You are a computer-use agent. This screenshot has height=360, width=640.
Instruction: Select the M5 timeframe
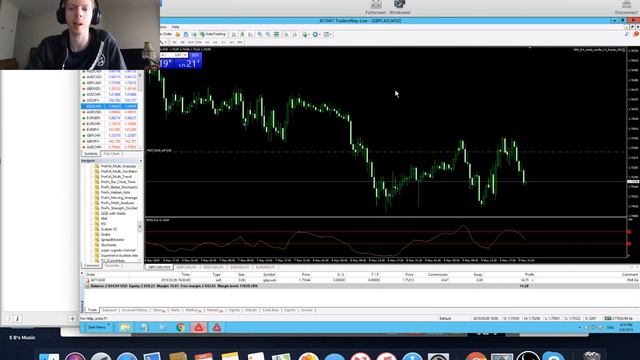tap(182, 42)
